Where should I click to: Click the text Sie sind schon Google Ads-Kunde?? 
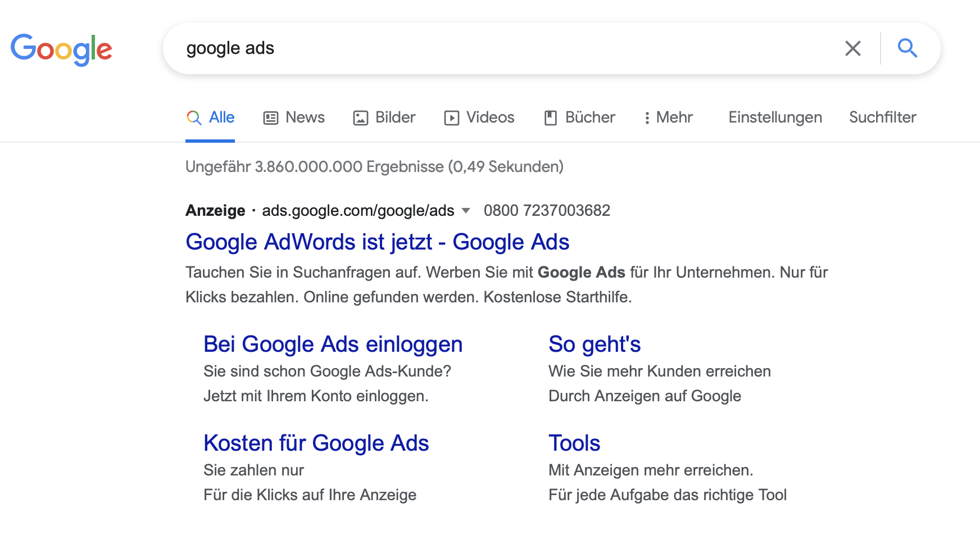point(327,371)
